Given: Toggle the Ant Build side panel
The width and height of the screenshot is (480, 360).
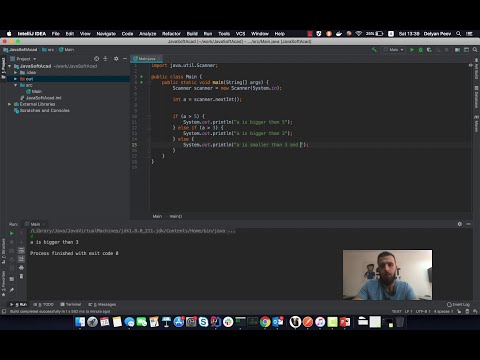Looking at the screenshot, I should point(476,69).
